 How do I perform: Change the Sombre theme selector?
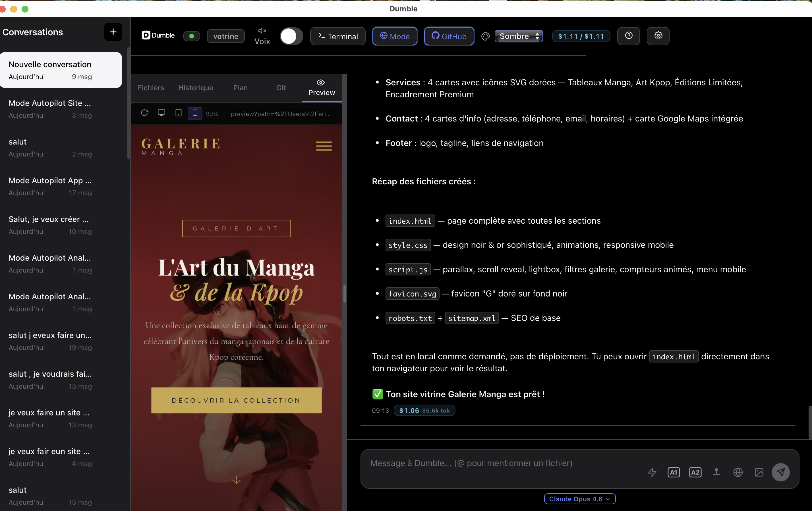(x=519, y=36)
